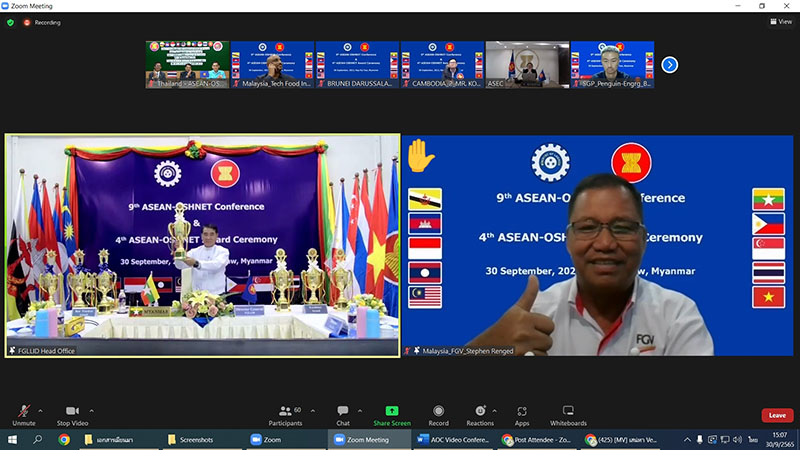This screenshot has width=800, height=450.
Task: Expand video options arrow beside Stop Video
Action: tap(91, 409)
